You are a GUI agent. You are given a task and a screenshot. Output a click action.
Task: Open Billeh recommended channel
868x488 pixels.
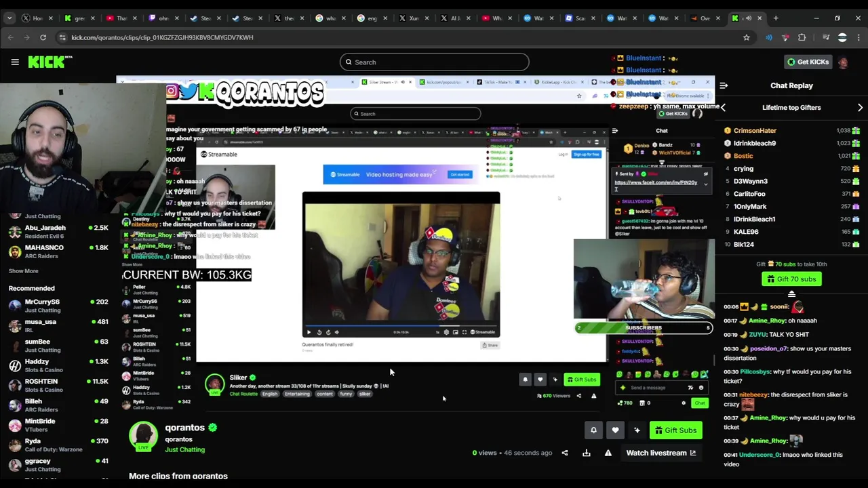coord(58,405)
